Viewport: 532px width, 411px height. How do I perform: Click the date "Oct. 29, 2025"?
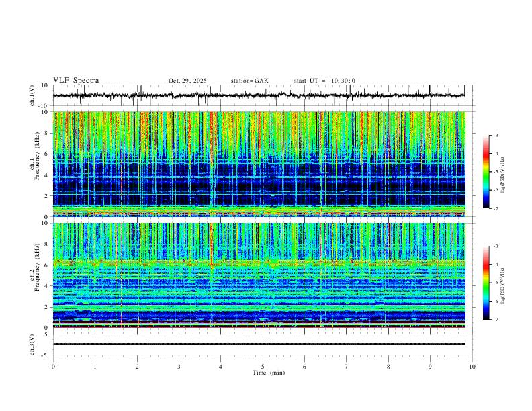click(187, 81)
